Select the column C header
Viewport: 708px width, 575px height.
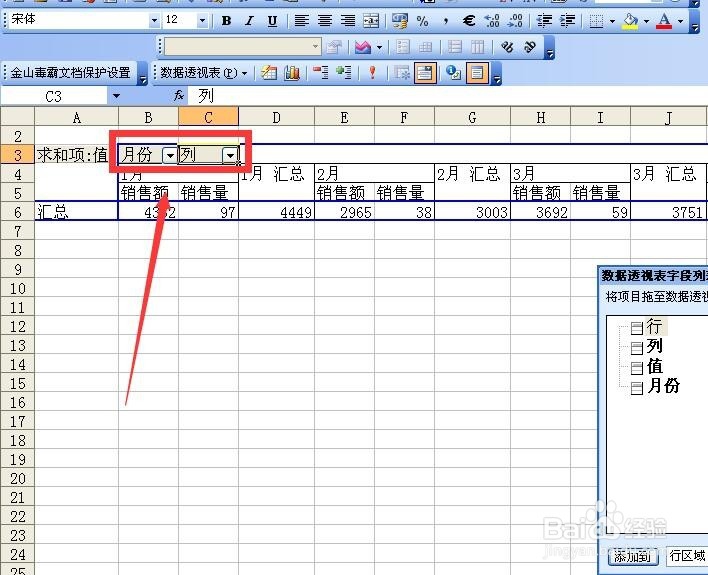coord(208,117)
